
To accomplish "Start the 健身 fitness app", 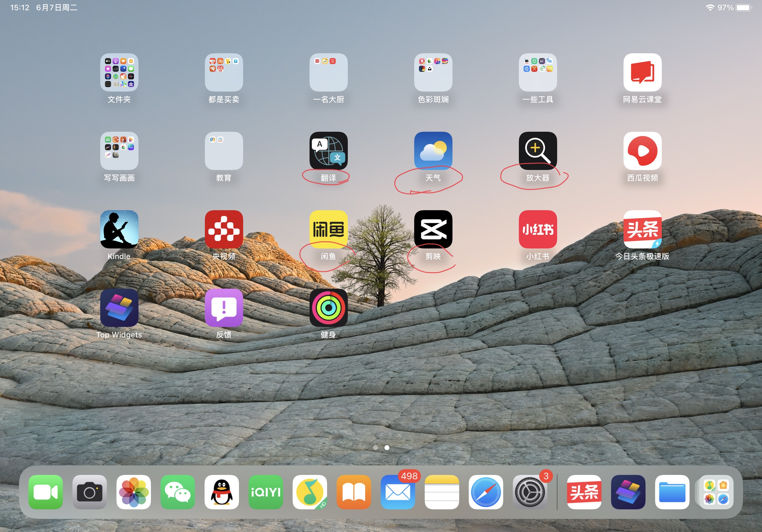I will coord(328,308).
